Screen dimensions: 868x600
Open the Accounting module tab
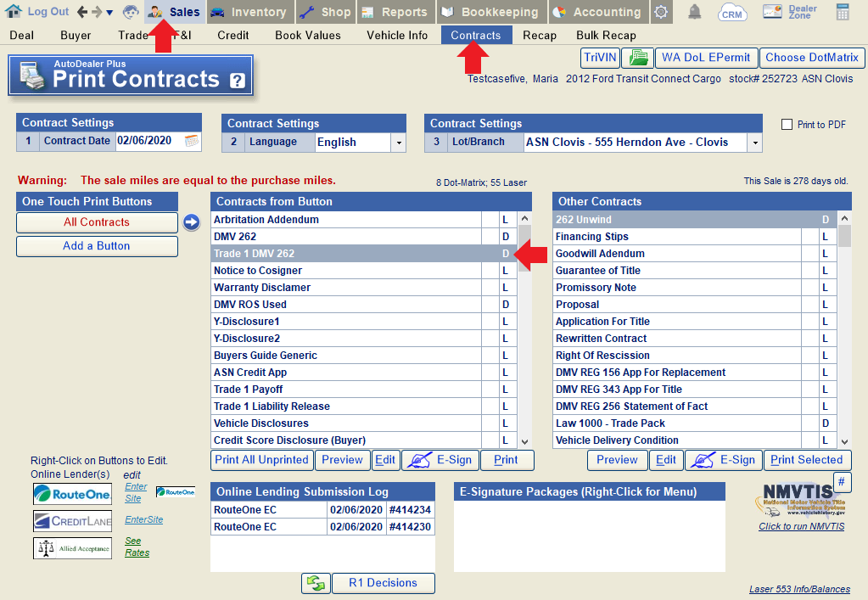click(598, 12)
